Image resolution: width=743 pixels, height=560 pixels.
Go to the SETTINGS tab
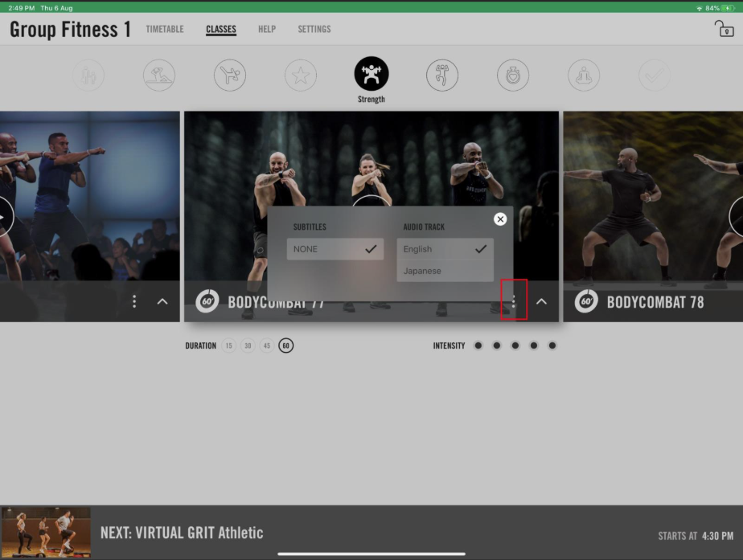click(x=314, y=30)
